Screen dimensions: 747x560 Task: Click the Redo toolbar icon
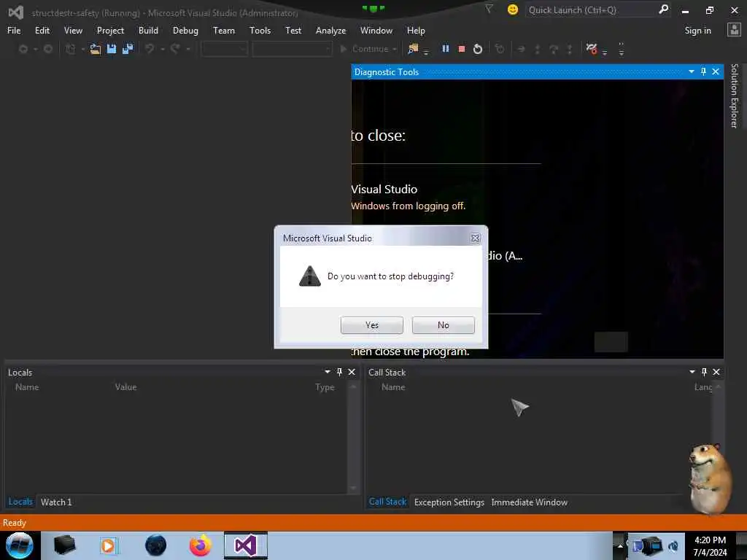pos(175,49)
